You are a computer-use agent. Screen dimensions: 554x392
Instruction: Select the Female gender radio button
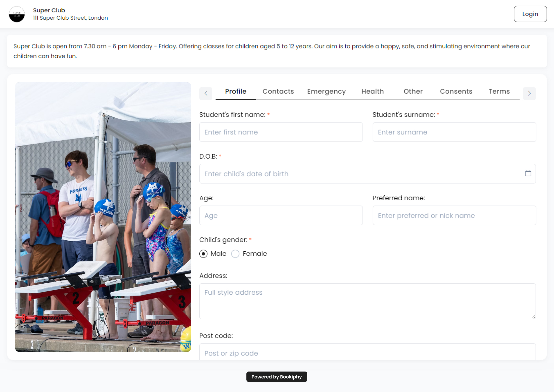point(235,254)
